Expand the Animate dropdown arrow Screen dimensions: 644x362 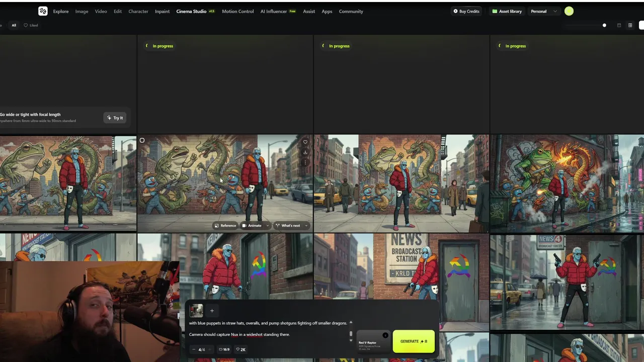tap(267, 225)
